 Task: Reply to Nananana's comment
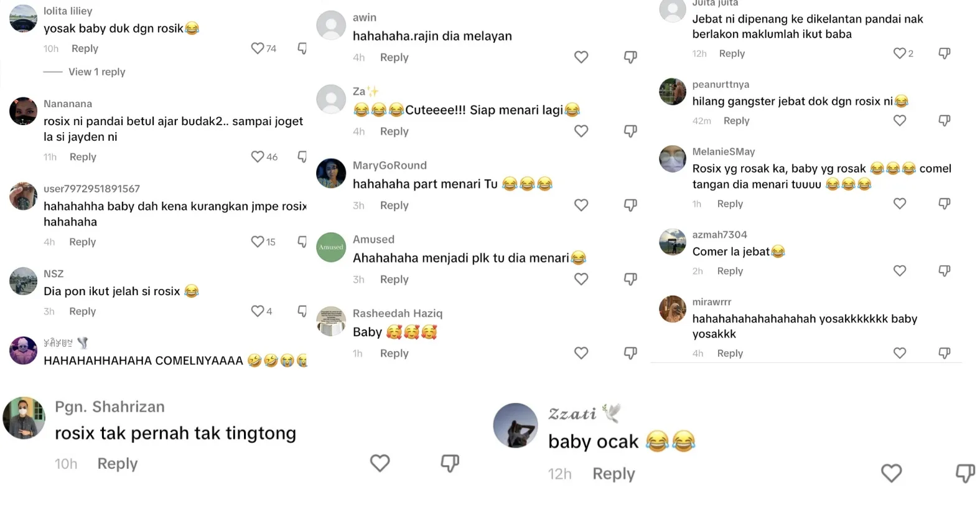tap(83, 157)
